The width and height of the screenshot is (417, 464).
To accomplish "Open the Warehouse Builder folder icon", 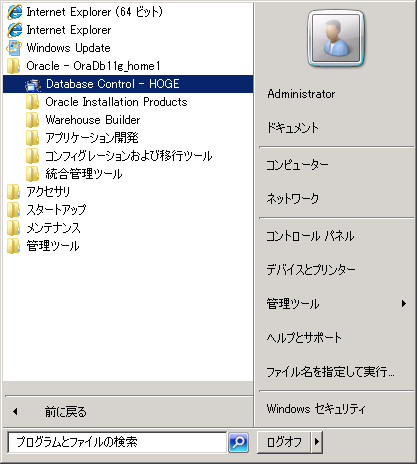I will [x=33, y=120].
